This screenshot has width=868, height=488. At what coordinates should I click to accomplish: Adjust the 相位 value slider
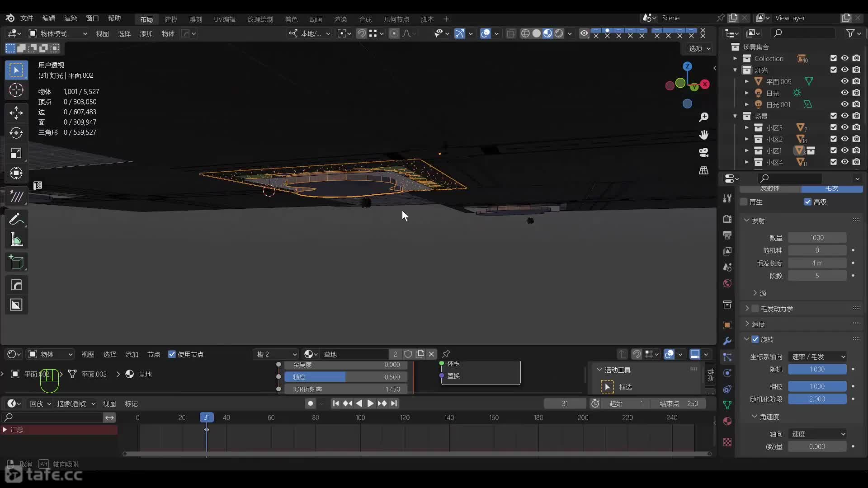(817, 386)
